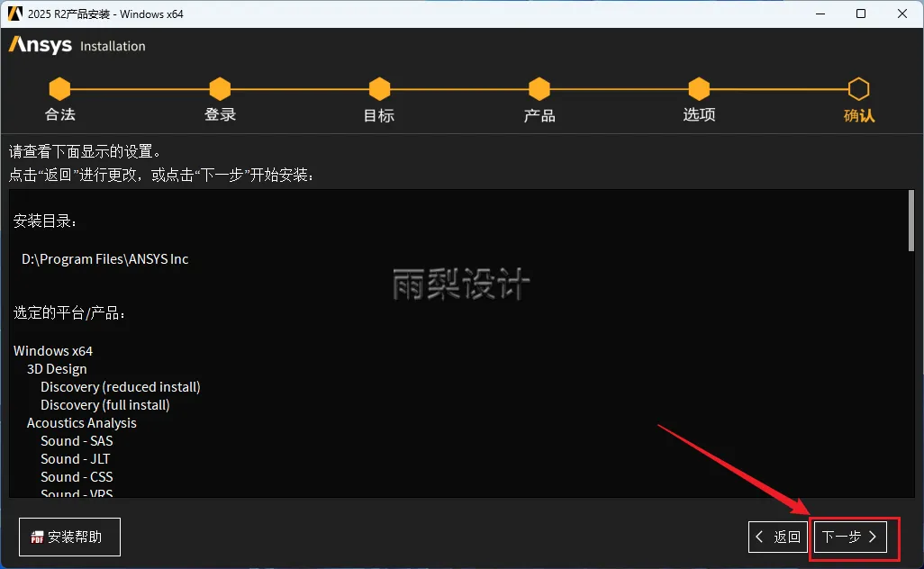Click the 确认 step outlined hexagon
The image size is (924, 569).
coord(858,89)
